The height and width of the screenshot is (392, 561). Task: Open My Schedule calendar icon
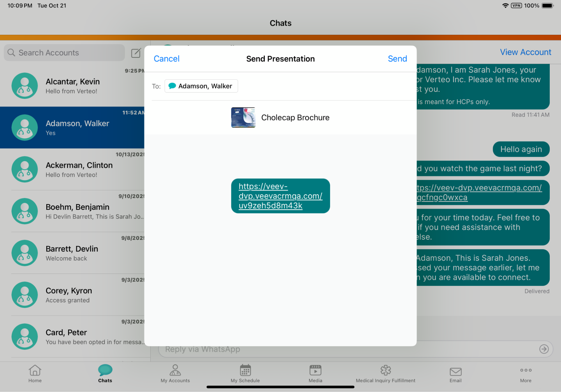coord(245,373)
